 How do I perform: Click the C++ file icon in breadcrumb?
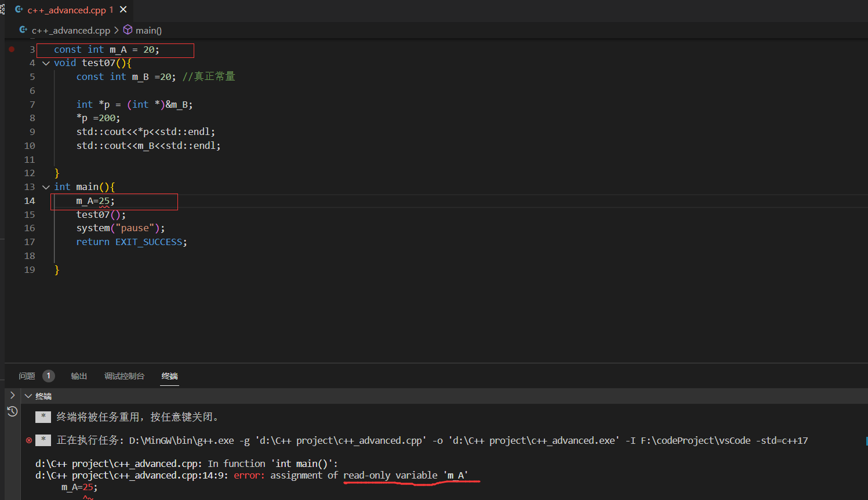tap(23, 30)
